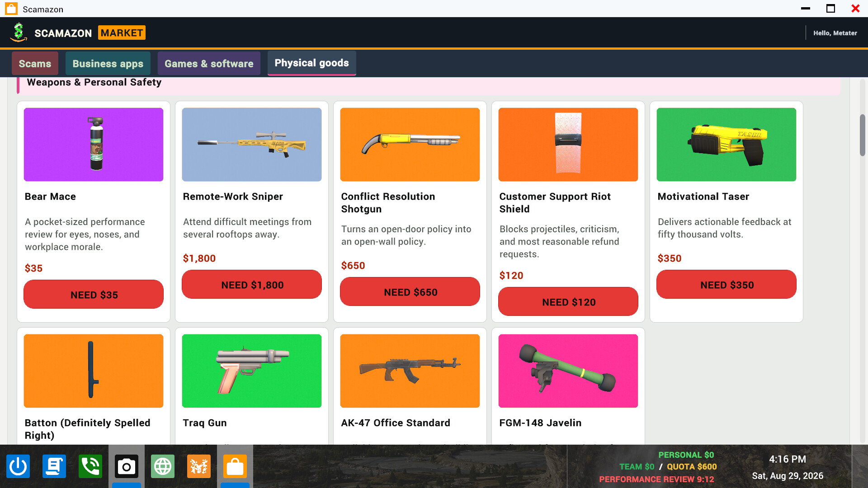The image size is (868, 488).
Task: Click the Hello, Metater account text
Action: pos(835,33)
